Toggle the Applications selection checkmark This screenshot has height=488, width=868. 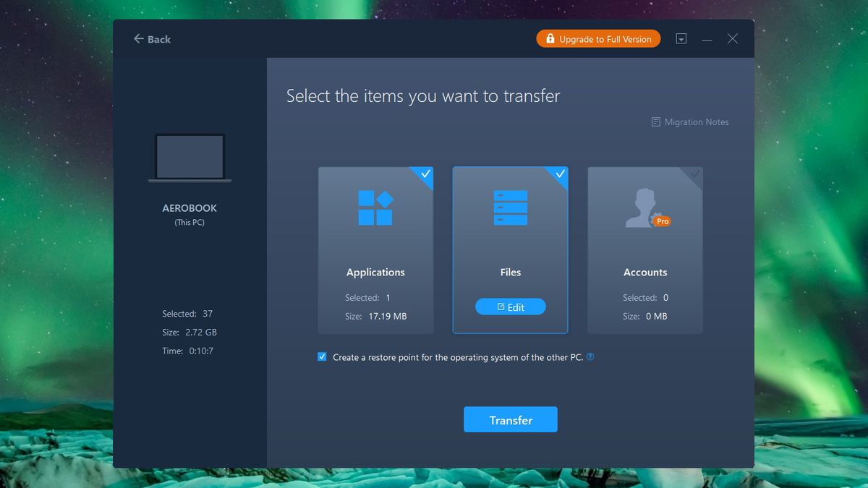coord(425,175)
